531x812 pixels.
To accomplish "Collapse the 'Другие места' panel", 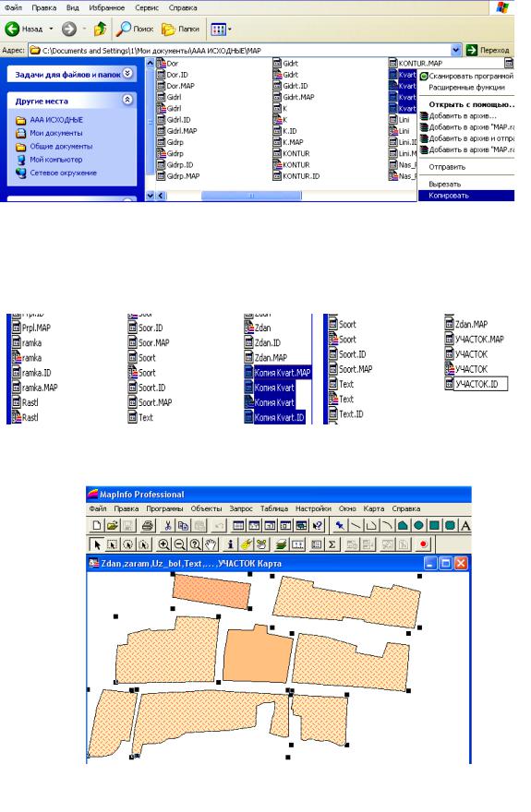I will point(127,100).
